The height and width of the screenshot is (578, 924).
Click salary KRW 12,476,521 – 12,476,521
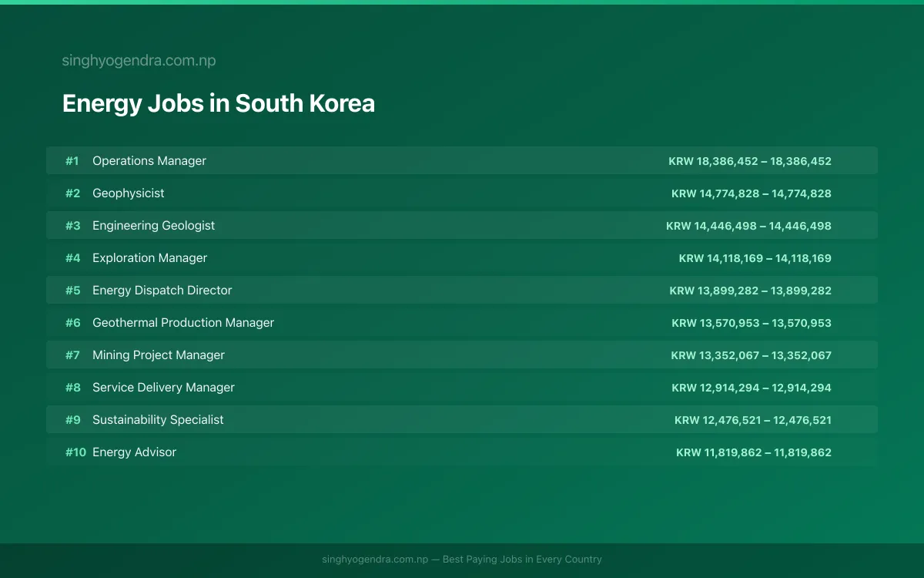tap(753, 420)
